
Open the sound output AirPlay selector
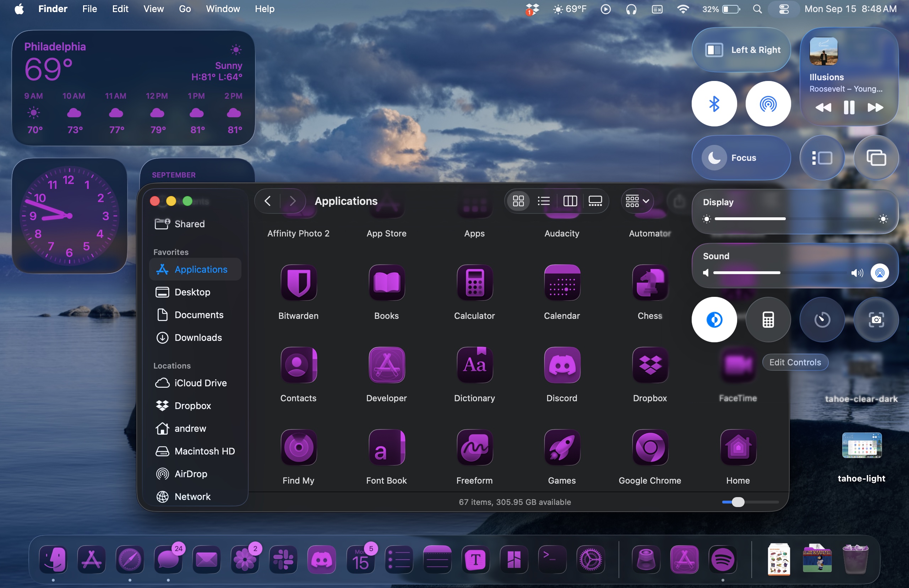tap(880, 273)
